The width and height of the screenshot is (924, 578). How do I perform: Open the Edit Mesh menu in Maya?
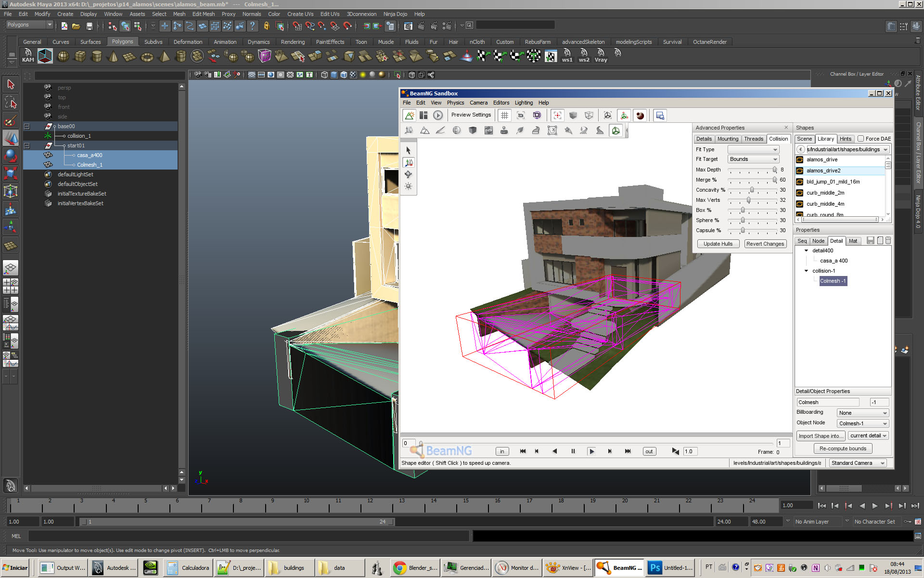pos(204,14)
